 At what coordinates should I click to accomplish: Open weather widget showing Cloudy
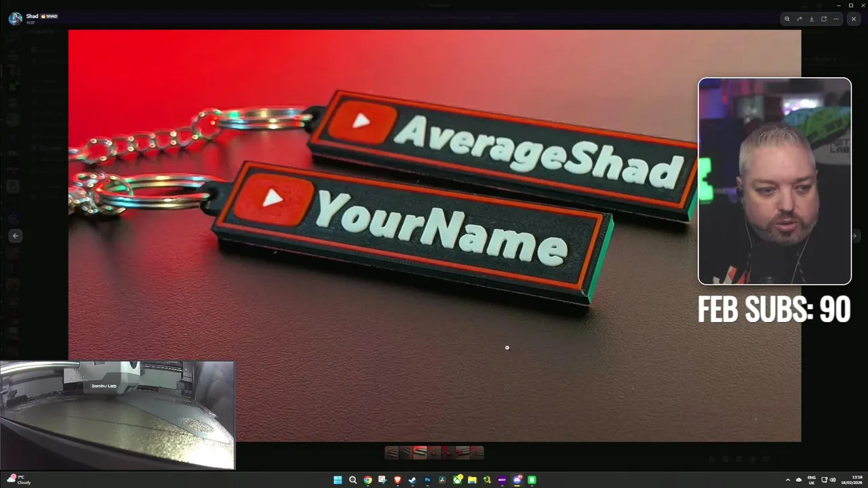coord(20,480)
